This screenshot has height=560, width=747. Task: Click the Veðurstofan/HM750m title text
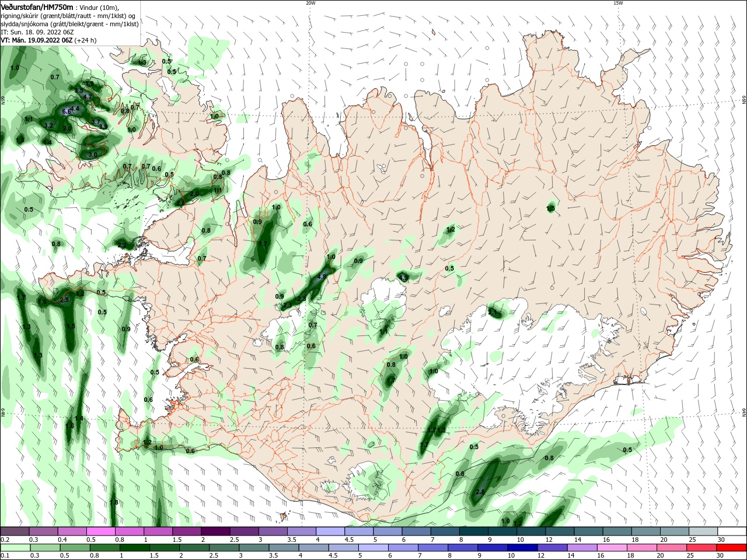pyautogui.click(x=37, y=6)
